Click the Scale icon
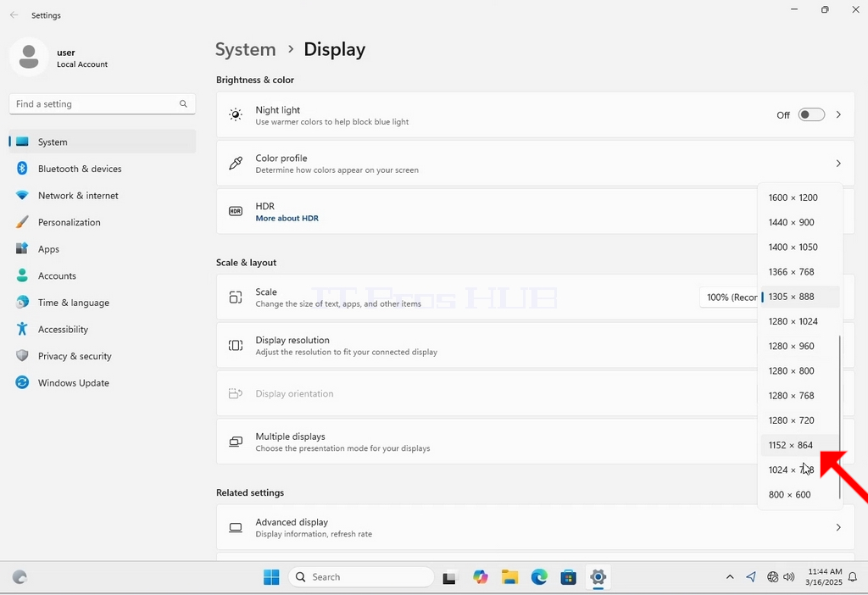The width and height of the screenshot is (868, 595). (236, 297)
